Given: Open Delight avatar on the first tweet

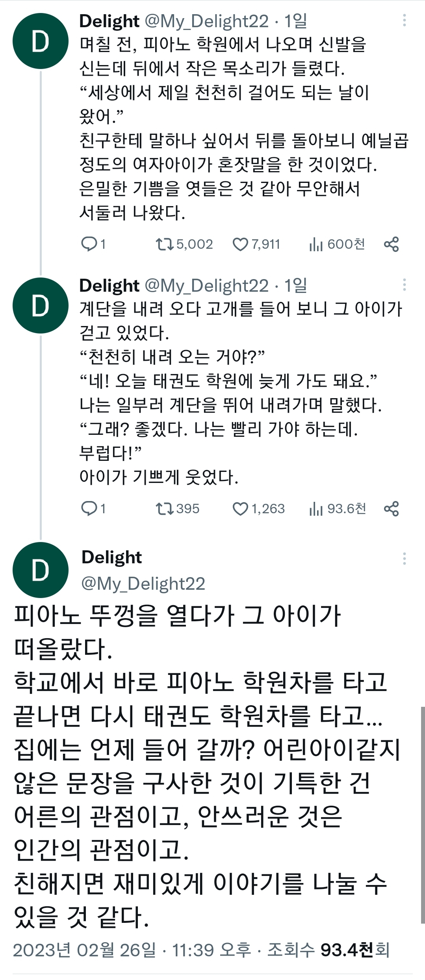Looking at the screenshot, I should [41, 41].
